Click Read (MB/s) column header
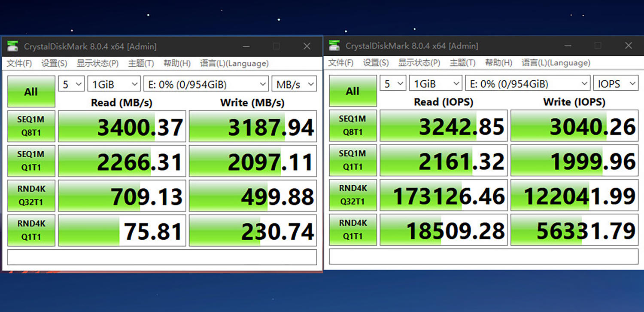This screenshot has height=312, width=644. 122,103
